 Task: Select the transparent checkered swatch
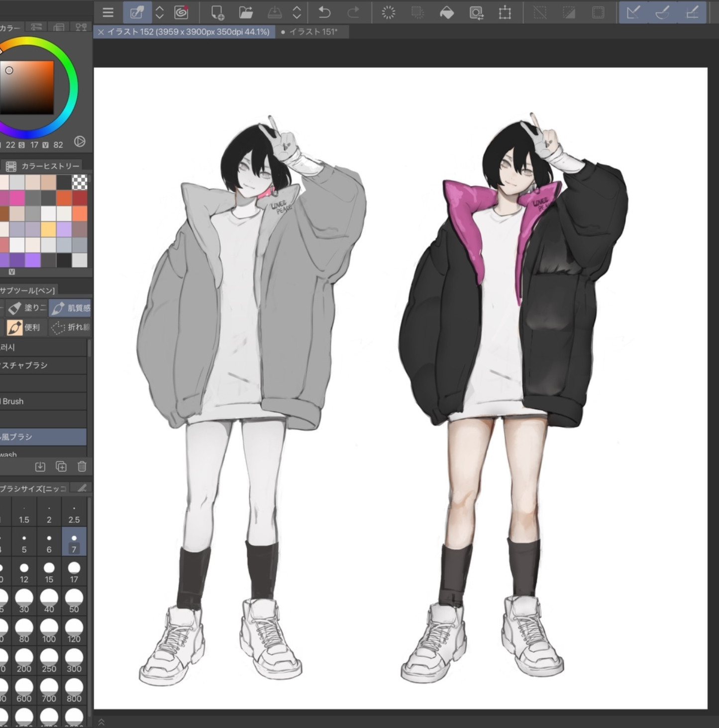[x=80, y=182]
